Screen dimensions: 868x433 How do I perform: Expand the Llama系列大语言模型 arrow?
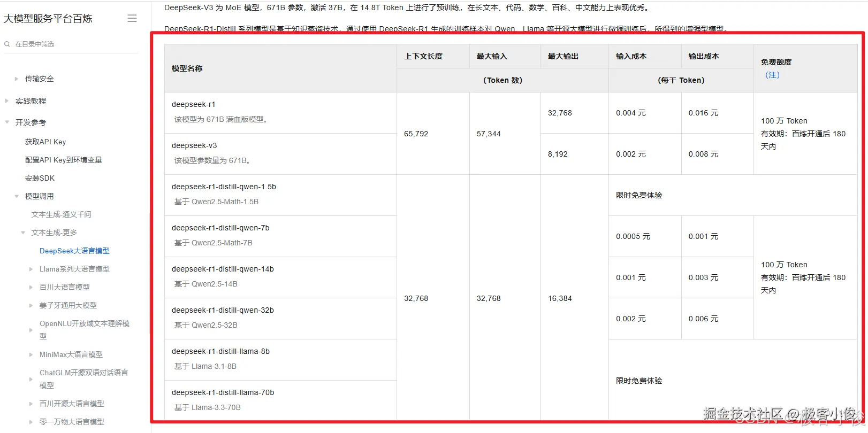[31, 269]
